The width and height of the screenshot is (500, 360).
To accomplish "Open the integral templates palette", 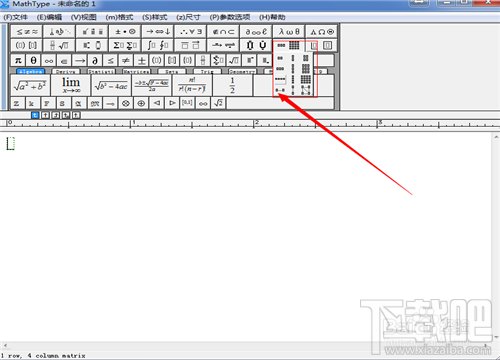I will point(158,45).
